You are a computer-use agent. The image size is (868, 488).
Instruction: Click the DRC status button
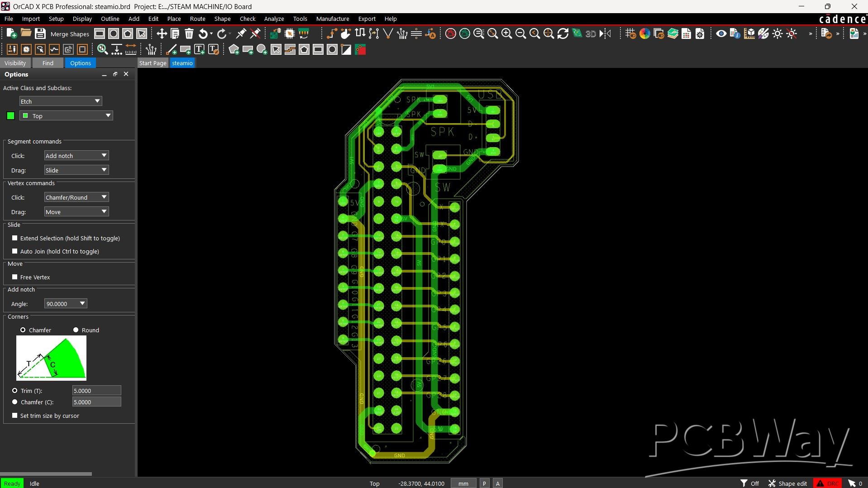827,483
